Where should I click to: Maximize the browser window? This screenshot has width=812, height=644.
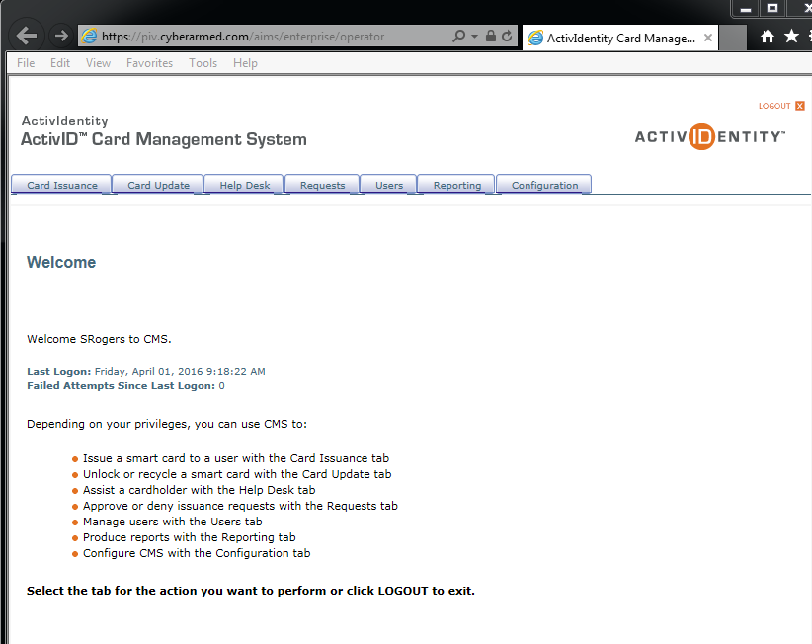(x=772, y=9)
